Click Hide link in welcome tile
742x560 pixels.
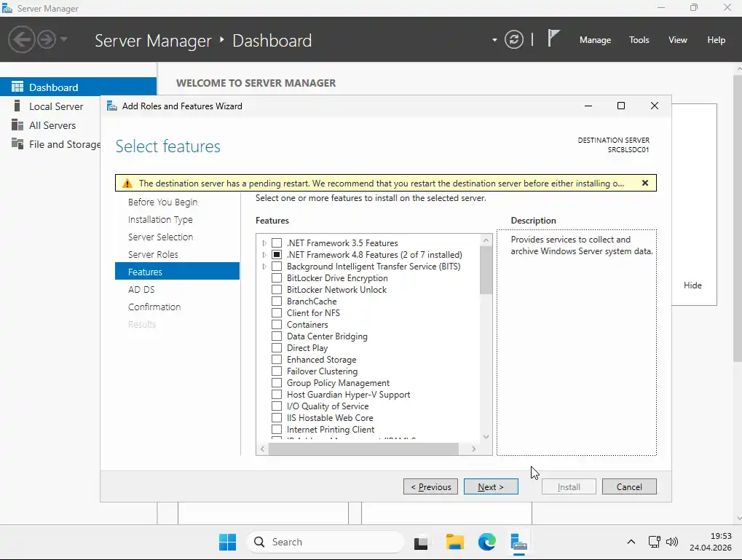(x=692, y=285)
